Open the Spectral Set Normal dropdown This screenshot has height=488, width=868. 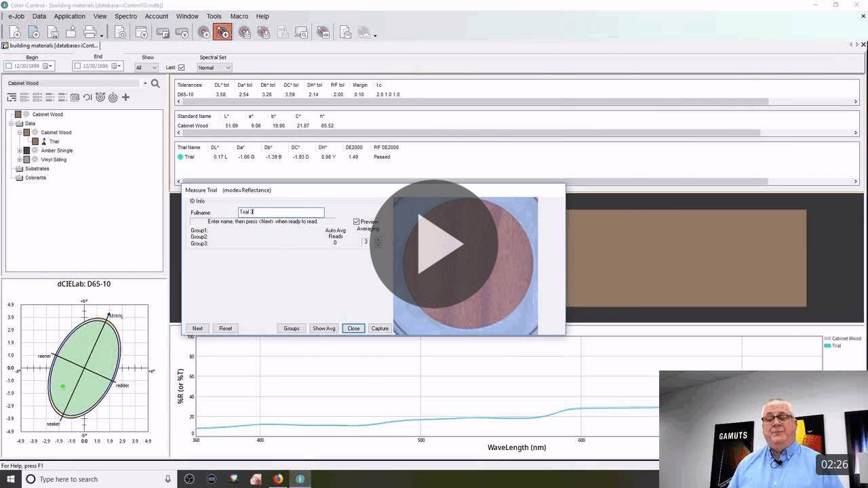214,67
